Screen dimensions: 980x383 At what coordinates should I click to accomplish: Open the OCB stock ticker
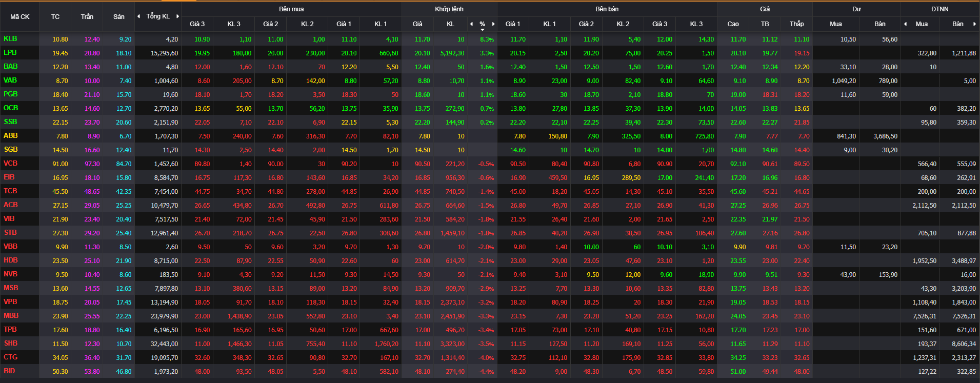coord(11,108)
